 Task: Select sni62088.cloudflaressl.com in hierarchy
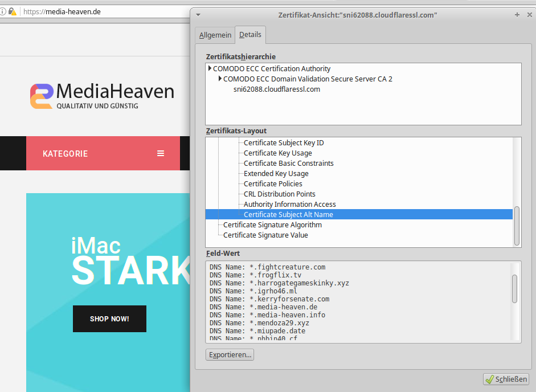point(277,89)
